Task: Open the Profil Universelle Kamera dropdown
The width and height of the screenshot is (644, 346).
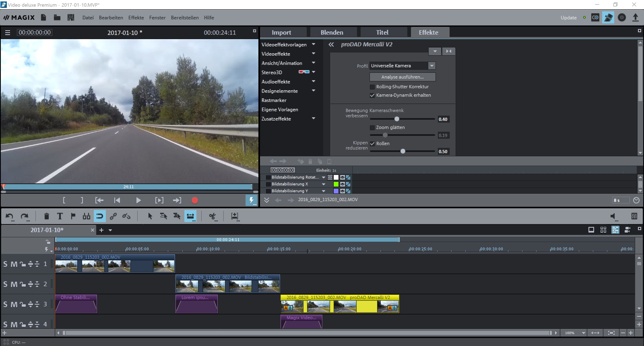Action: tap(432, 66)
